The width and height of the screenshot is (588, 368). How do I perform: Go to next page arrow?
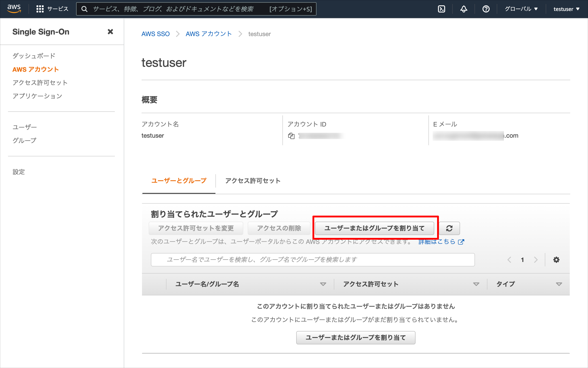[536, 260]
